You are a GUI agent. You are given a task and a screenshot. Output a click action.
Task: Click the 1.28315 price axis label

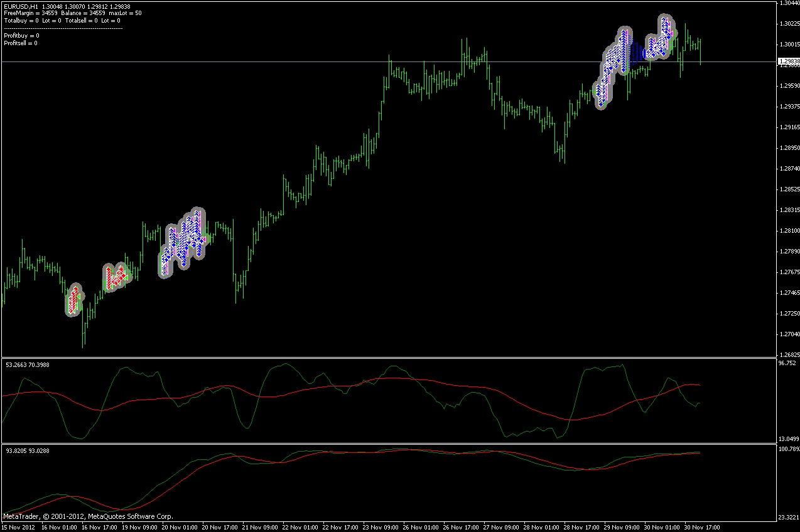click(789, 210)
